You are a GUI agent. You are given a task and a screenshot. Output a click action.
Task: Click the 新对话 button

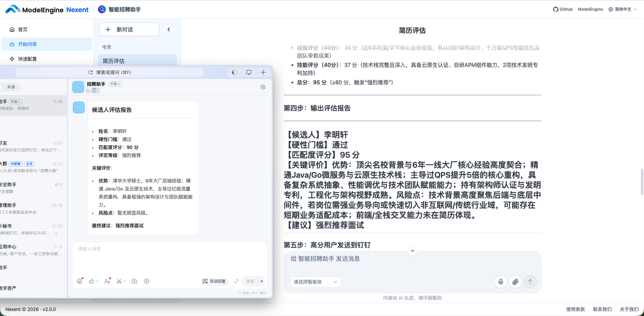point(129,30)
